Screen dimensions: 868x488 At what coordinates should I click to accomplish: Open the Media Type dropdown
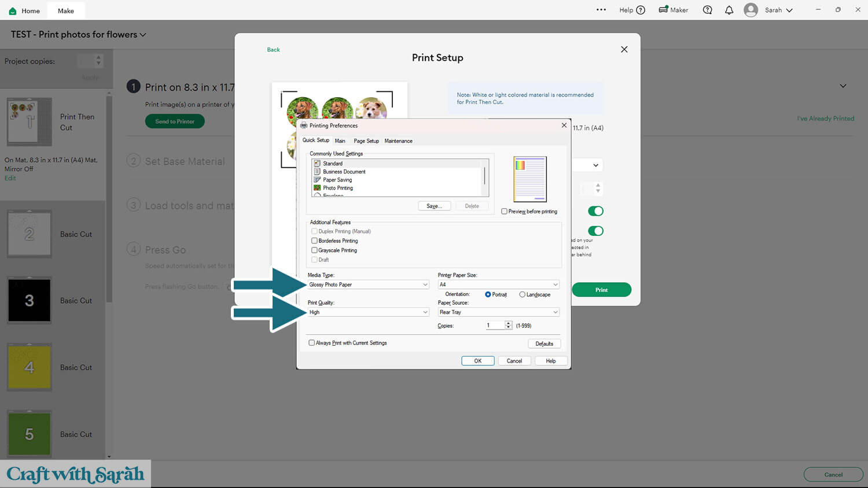369,284
